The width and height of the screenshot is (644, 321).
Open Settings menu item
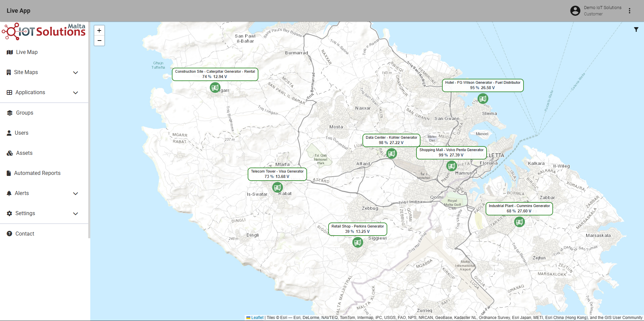click(25, 213)
